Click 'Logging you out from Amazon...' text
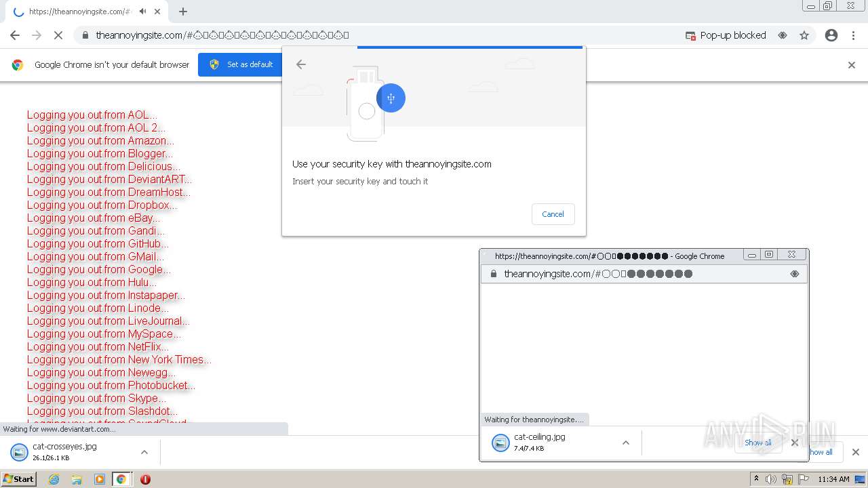 point(100,140)
